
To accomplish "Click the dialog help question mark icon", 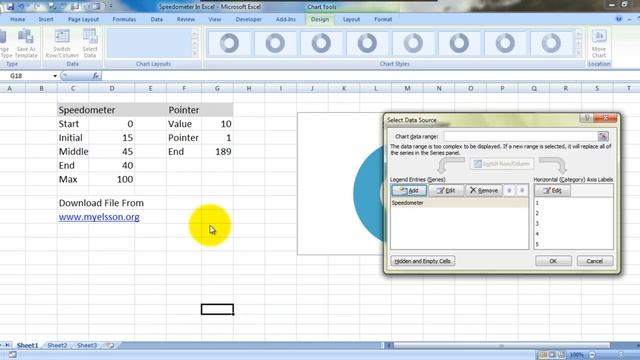I will point(587,118).
